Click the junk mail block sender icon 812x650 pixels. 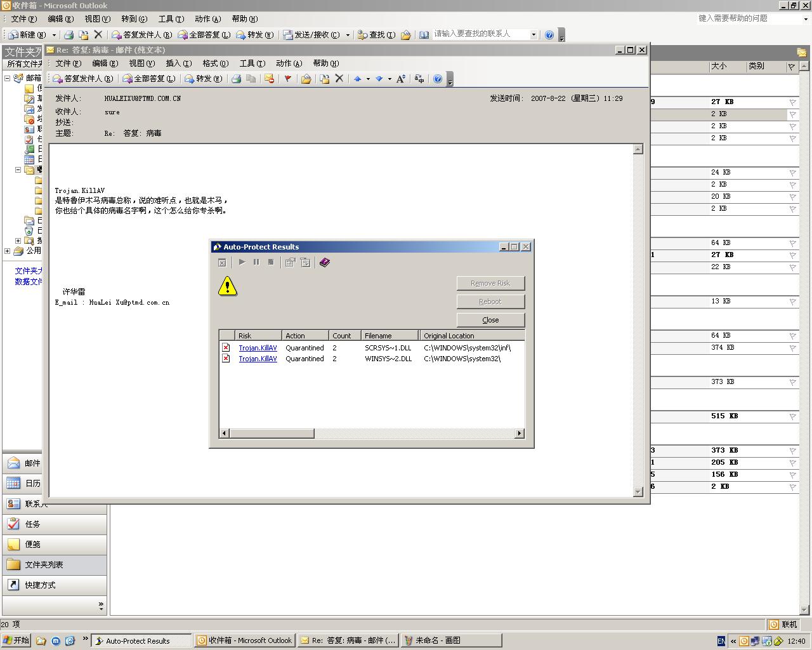(269, 79)
